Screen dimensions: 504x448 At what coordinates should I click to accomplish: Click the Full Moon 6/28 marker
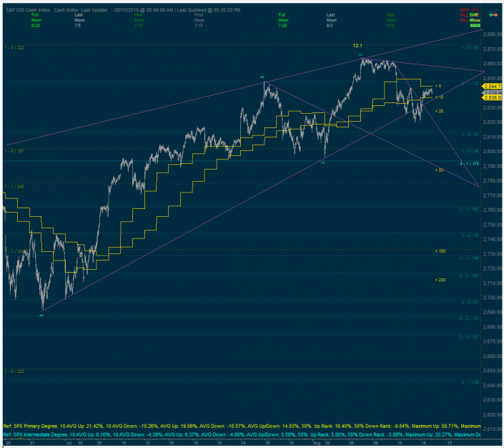36,20
